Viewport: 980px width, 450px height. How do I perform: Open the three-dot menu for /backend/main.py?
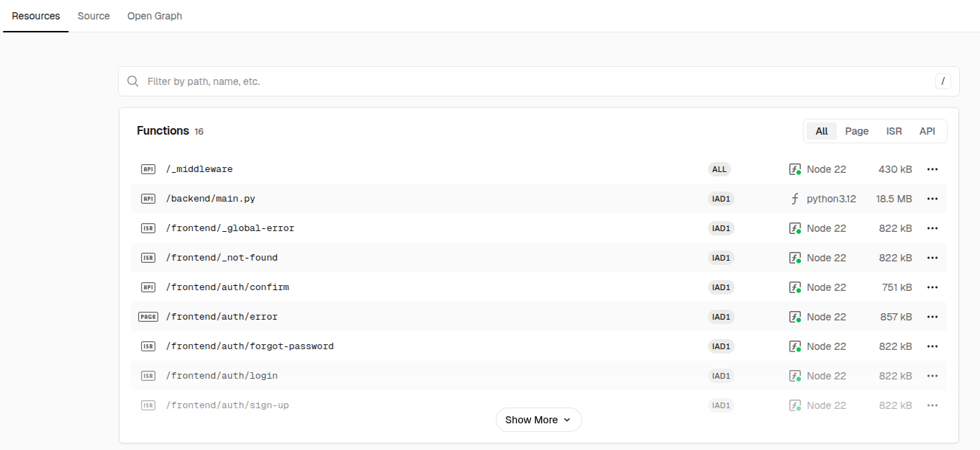(x=933, y=199)
